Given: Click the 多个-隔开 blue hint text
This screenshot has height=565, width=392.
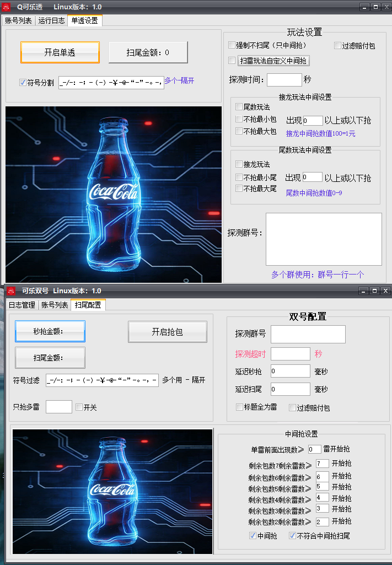Looking at the screenshot, I should [x=179, y=80].
